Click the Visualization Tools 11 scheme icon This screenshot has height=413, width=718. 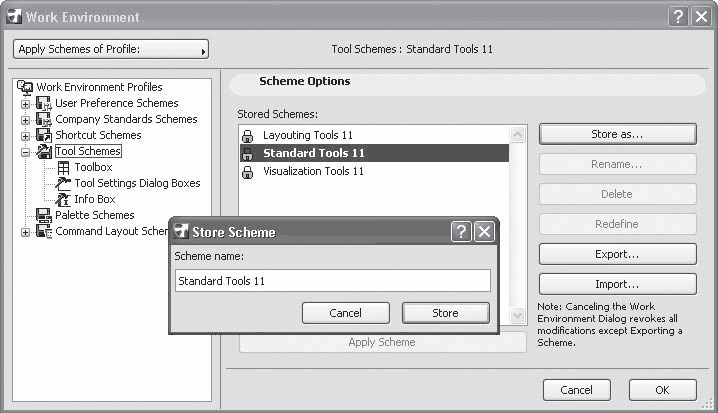[x=248, y=172]
